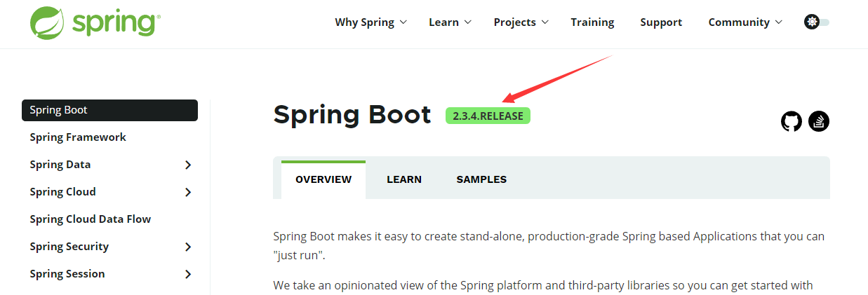Open Spring Framework in the sidebar
The image size is (868, 295).
coord(78,137)
